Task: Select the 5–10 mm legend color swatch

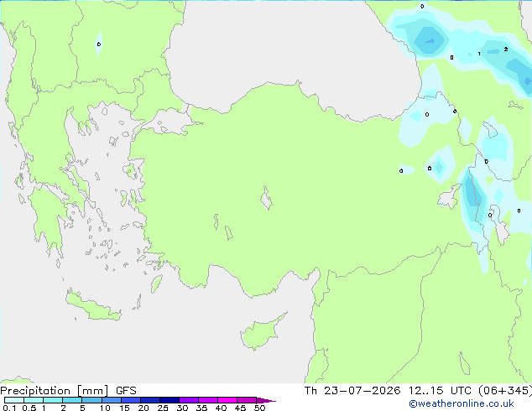Action: pos(91,400)
